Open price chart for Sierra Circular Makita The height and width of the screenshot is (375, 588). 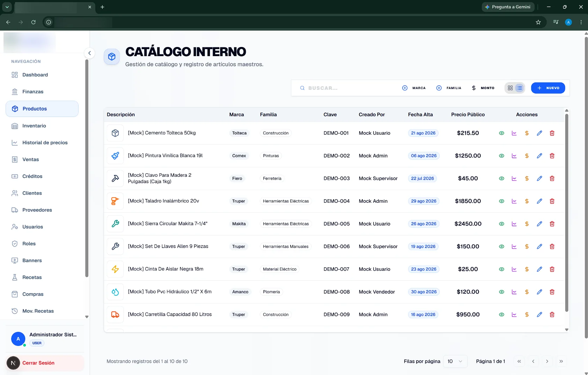(x=514, y=224)
